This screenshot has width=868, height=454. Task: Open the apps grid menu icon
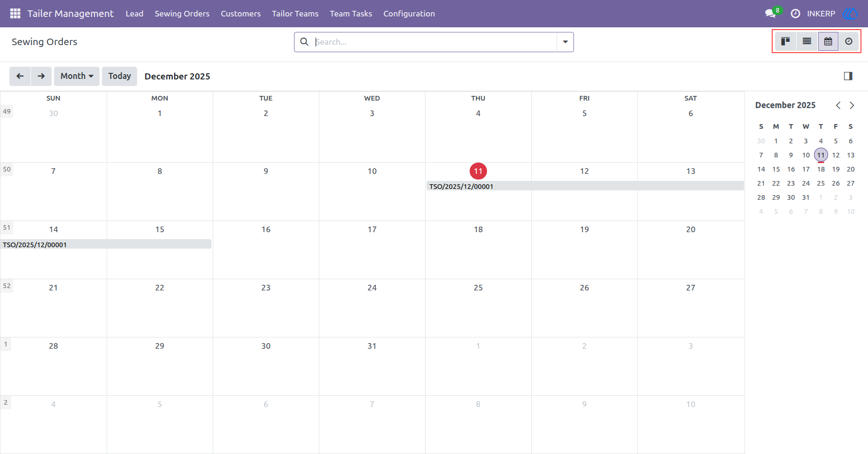[15, 14]
